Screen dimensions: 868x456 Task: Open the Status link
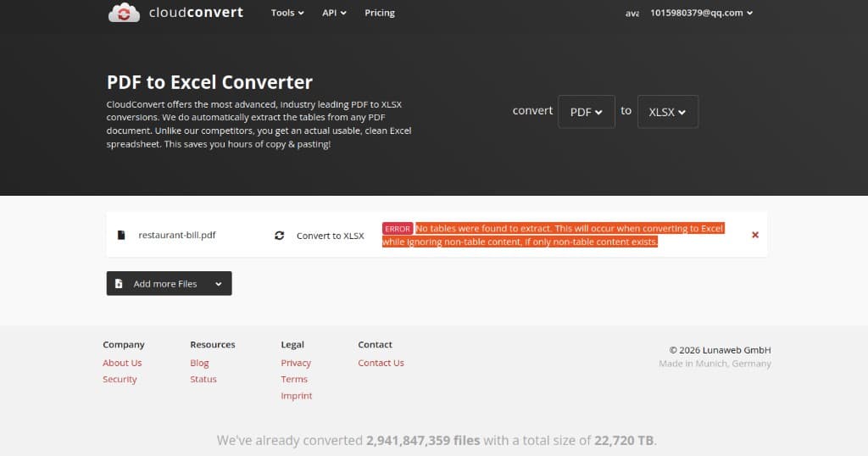tap(203, 379)
